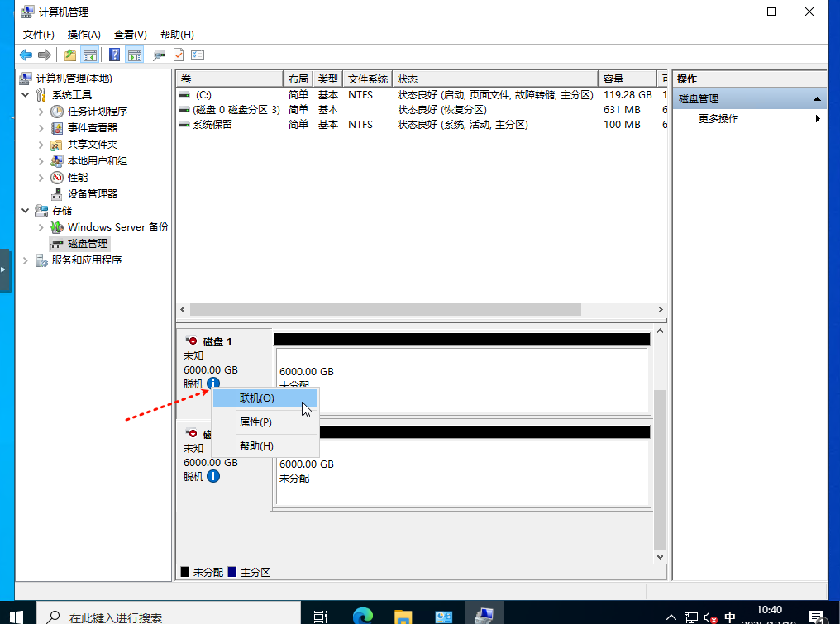The height and width of the screenshot is (624, 840).
Task: Choose 联机(O) in the context menu
Action: (x=256, y=398)
